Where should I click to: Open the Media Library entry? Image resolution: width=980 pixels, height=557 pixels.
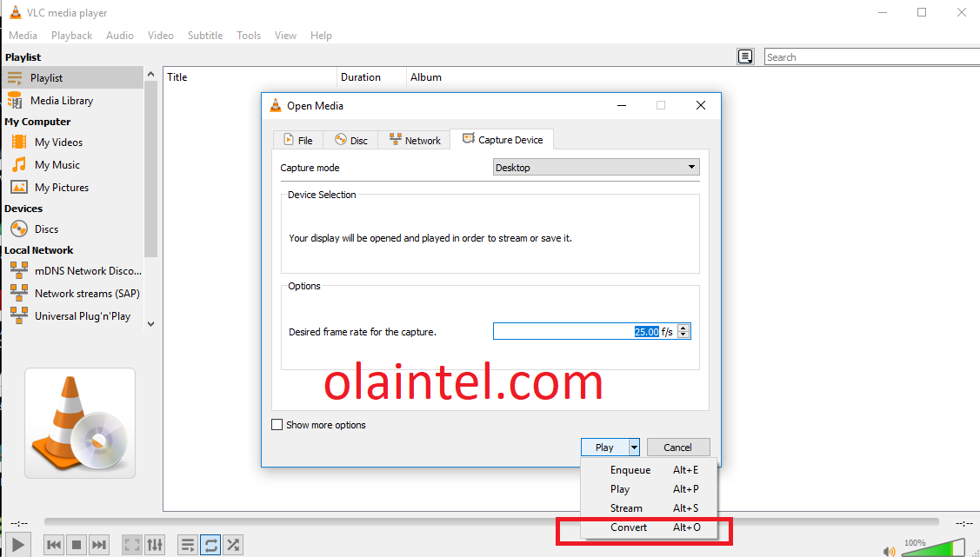(x=72, y=101)
